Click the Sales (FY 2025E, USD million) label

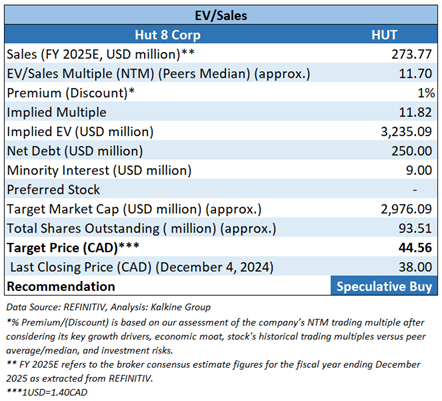point(100,54)
